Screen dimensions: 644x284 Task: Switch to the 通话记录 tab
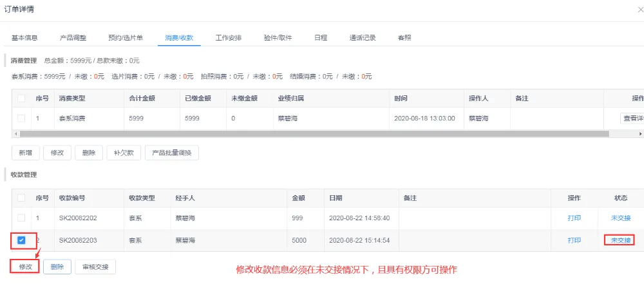363,38
